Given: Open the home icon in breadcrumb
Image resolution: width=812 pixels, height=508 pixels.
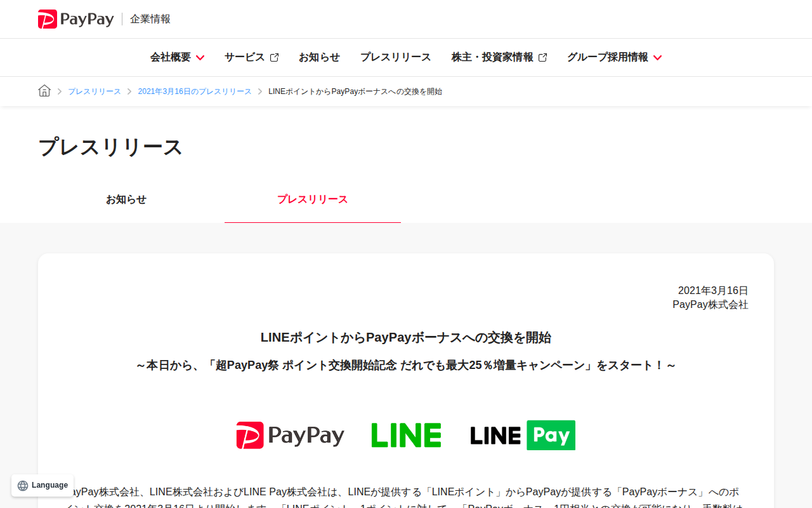Looking at the screenshot, I should (x=44, y=91).
